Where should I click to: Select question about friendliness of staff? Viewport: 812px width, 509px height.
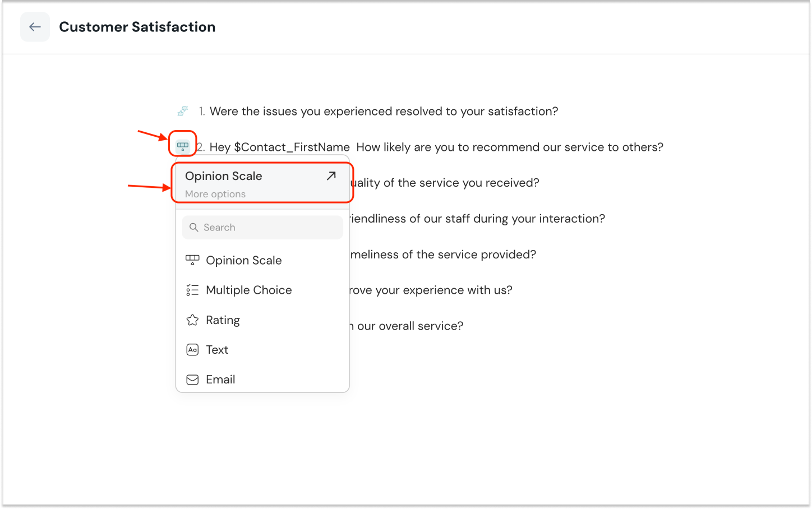[477, 219]
